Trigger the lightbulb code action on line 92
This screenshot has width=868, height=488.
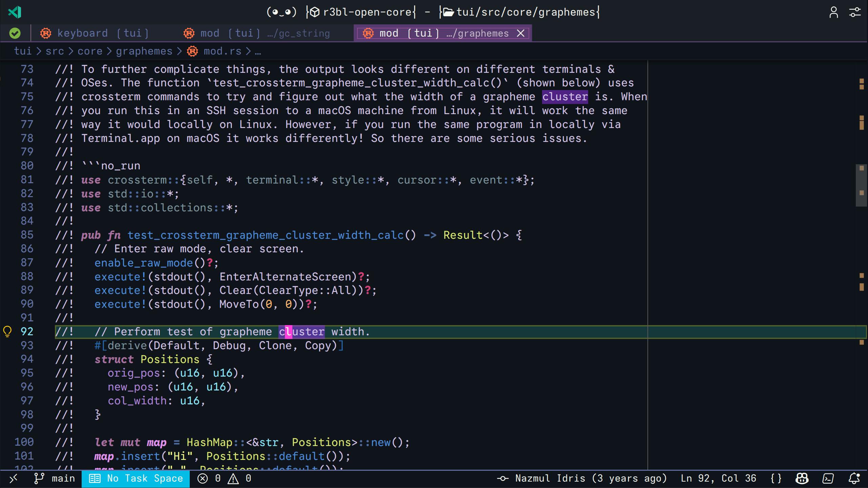(7, 332)
